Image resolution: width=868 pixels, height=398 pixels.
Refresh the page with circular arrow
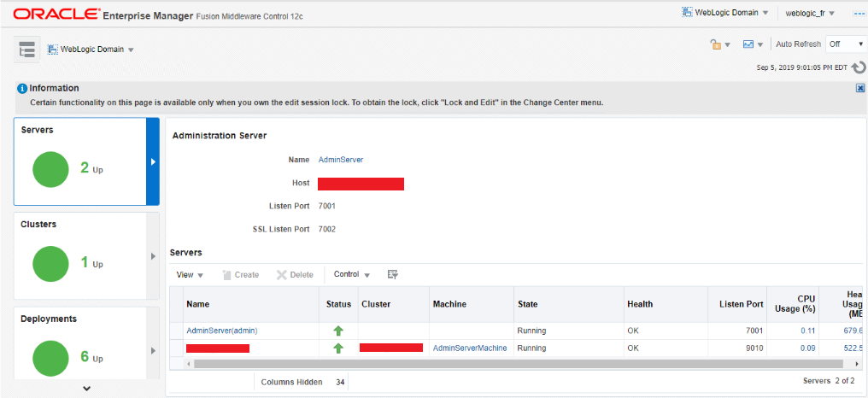[x=859, y=67]
